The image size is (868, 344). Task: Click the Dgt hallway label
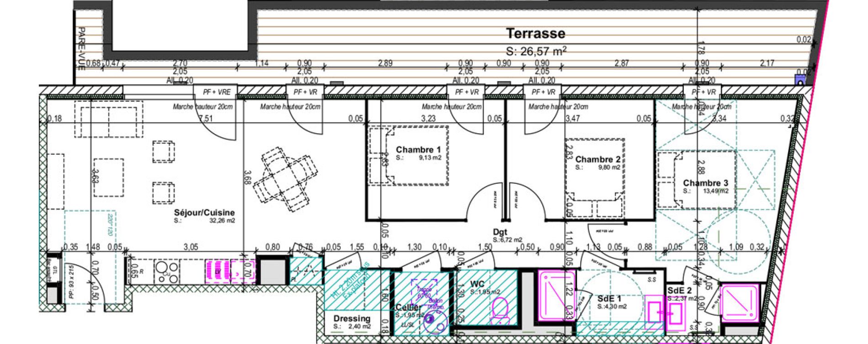(500, 232)
